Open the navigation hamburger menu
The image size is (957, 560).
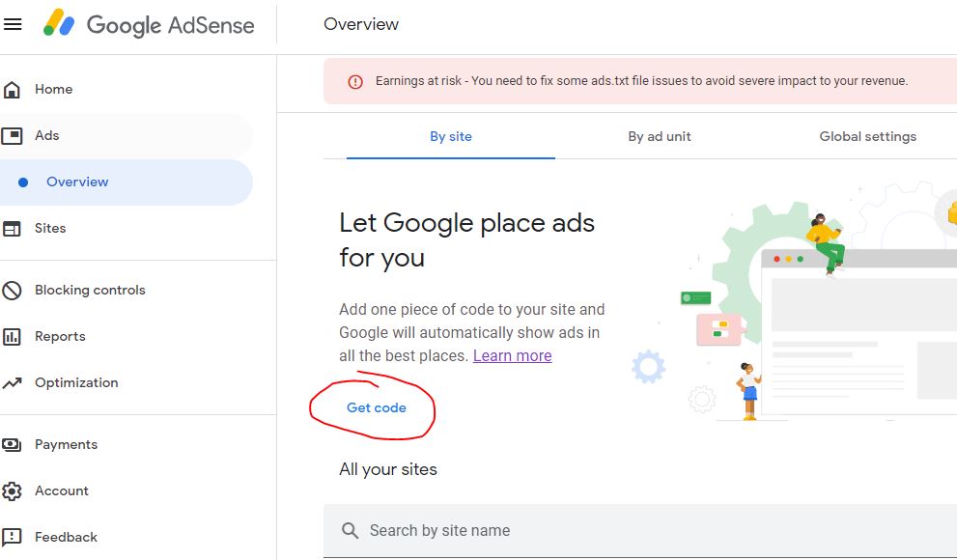tap(13, 24)
